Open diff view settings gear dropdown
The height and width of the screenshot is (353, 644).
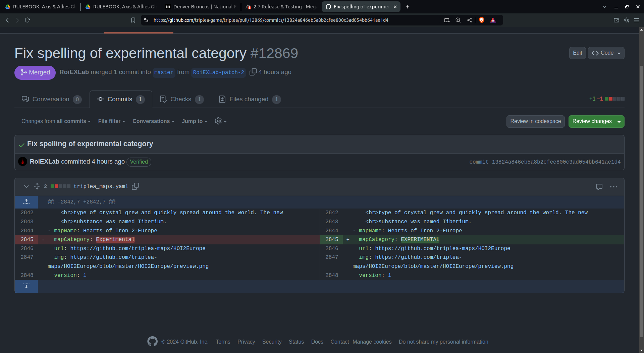pos(220,121)
